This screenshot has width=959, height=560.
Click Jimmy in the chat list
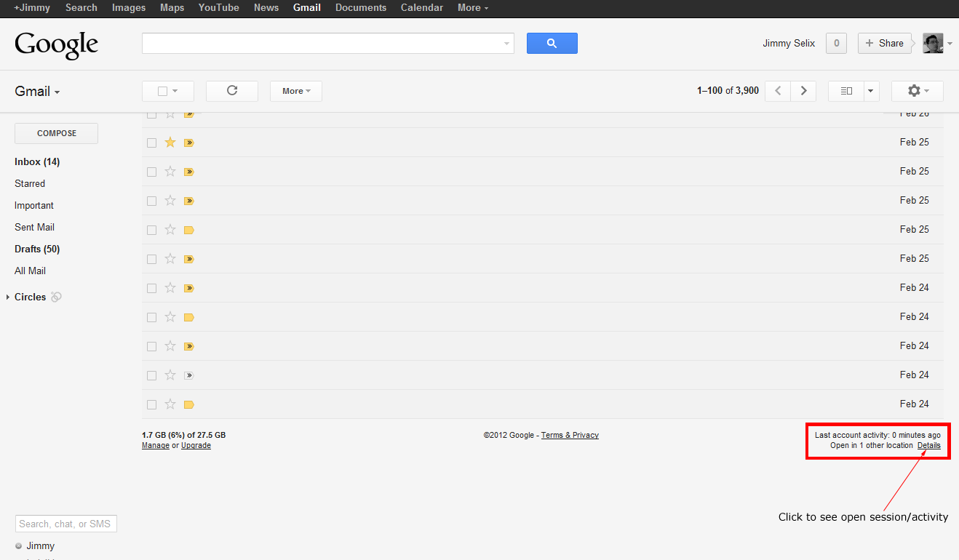click(x=41, y=546)
